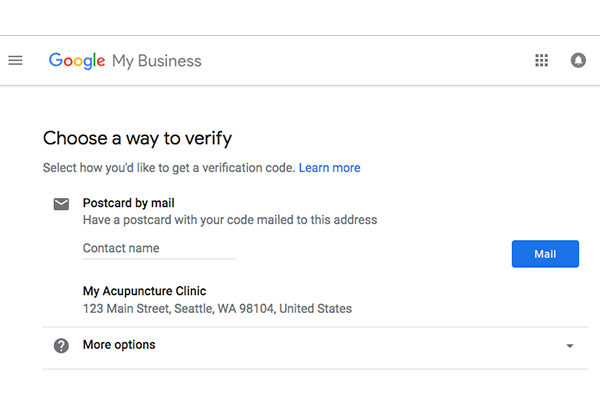Screen dimensions: 600x400
Task: Click the postcard mailing description text
Action: (x=229, y=220)
